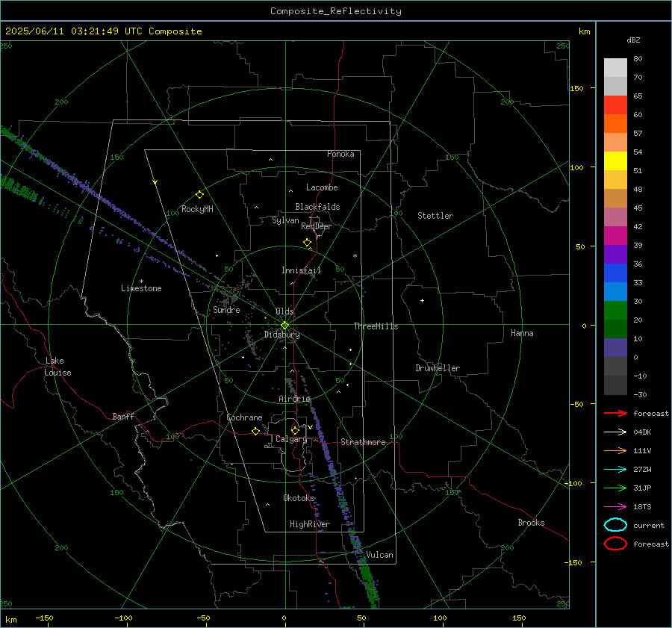Screen dimensions: 672x628
Task: Select the white 04DK arrow legend icon
Action: tap(615, 432)
